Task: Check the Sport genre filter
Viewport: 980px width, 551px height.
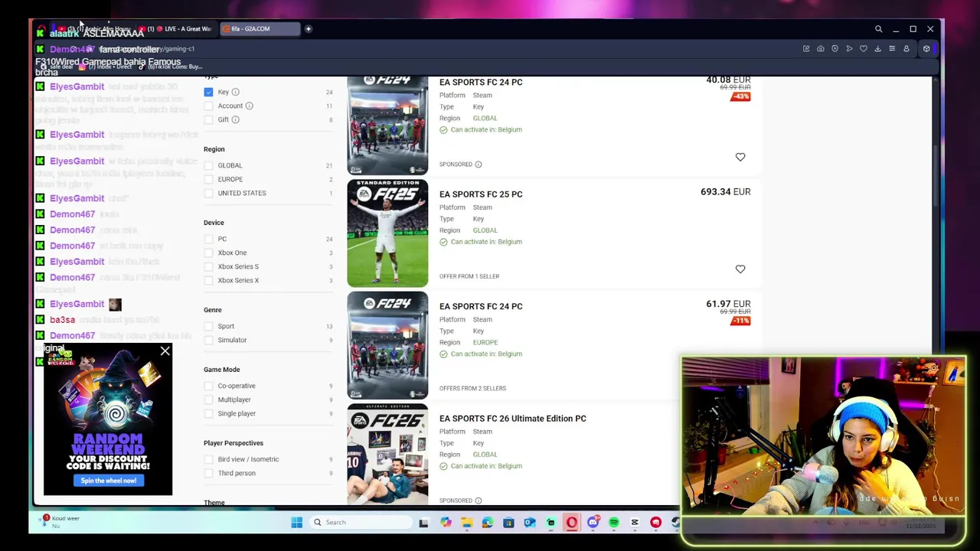Action: (208, 326)
